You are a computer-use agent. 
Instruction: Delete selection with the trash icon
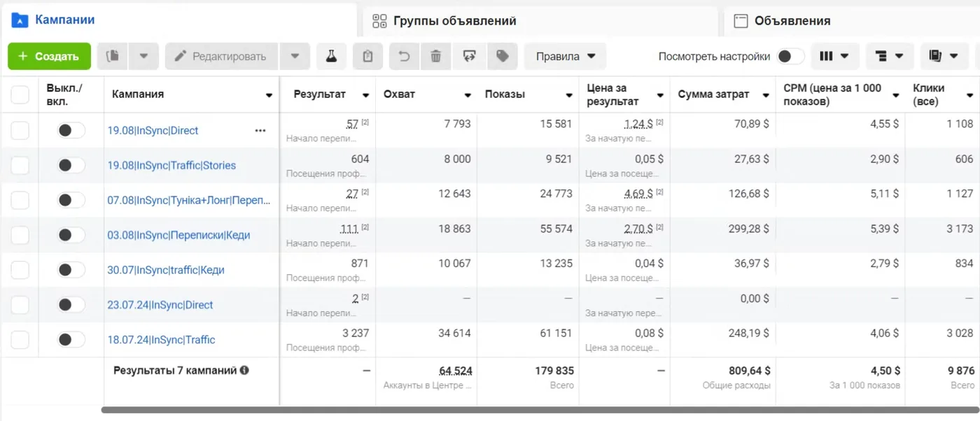pos(436,57)
